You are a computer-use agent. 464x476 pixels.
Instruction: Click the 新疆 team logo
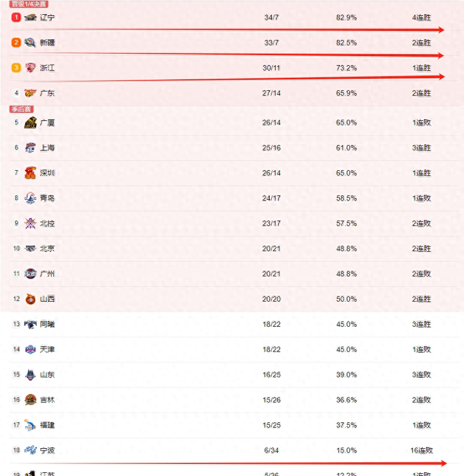click(30, 43)
